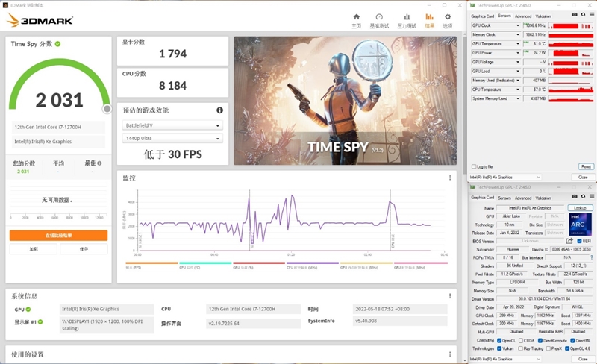This screenshot has height=364, width=597.
Task: Open the GPU Temperature sensor dropdown
Action: [x=518, y=44]
